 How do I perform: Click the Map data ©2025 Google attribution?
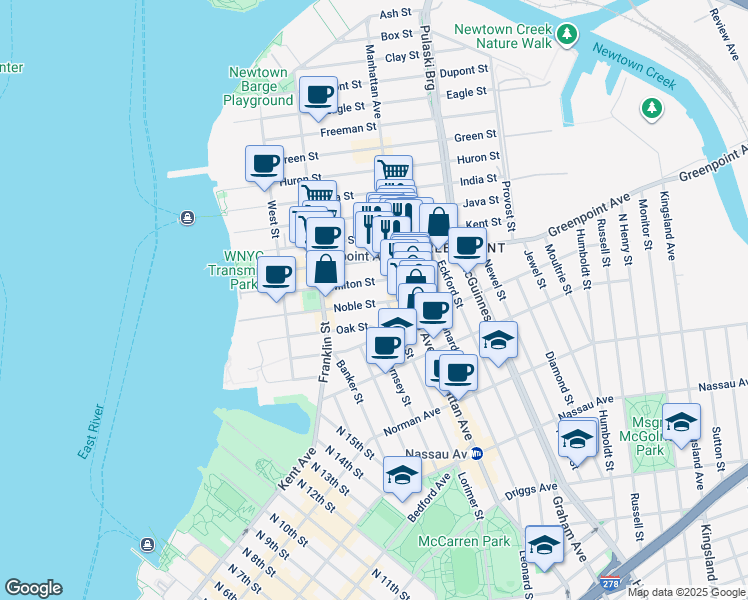point(686,592)
